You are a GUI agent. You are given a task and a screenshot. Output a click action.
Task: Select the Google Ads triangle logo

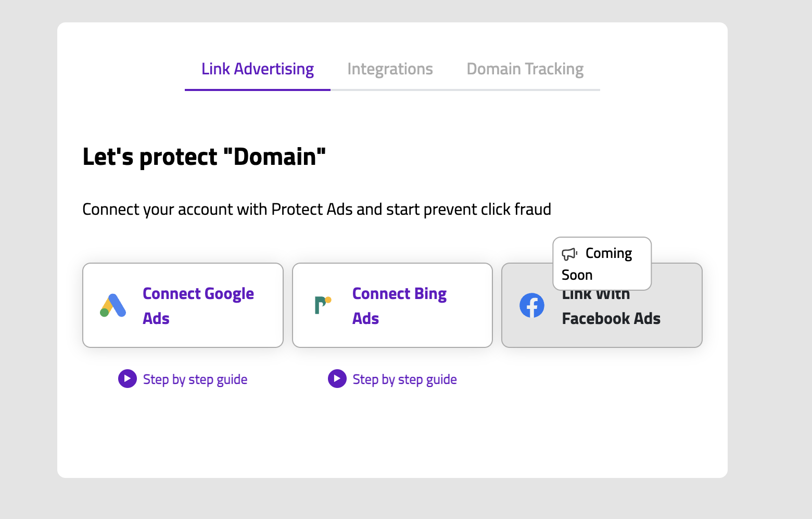click(x=112, y=305)
